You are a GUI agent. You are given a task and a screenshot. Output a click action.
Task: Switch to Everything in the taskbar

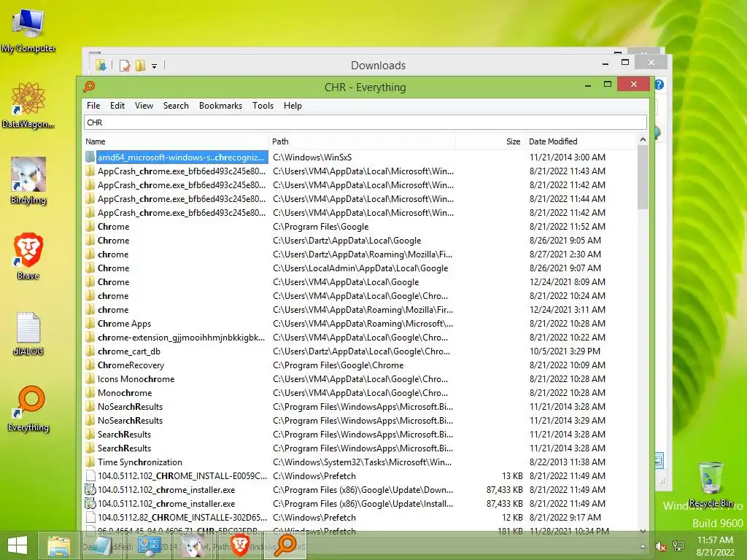(285, 545)
